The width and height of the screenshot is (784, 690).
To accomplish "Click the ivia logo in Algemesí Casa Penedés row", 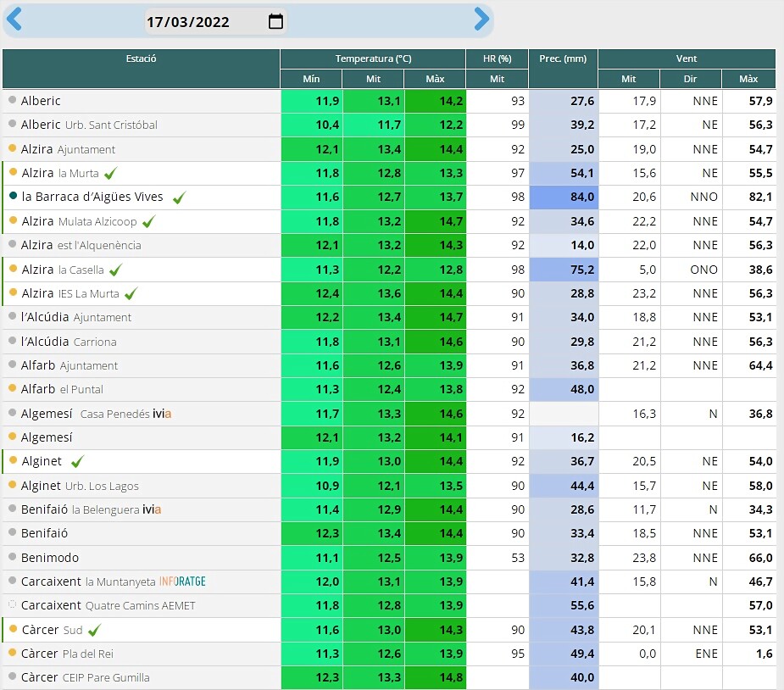I will pos(162,414).
